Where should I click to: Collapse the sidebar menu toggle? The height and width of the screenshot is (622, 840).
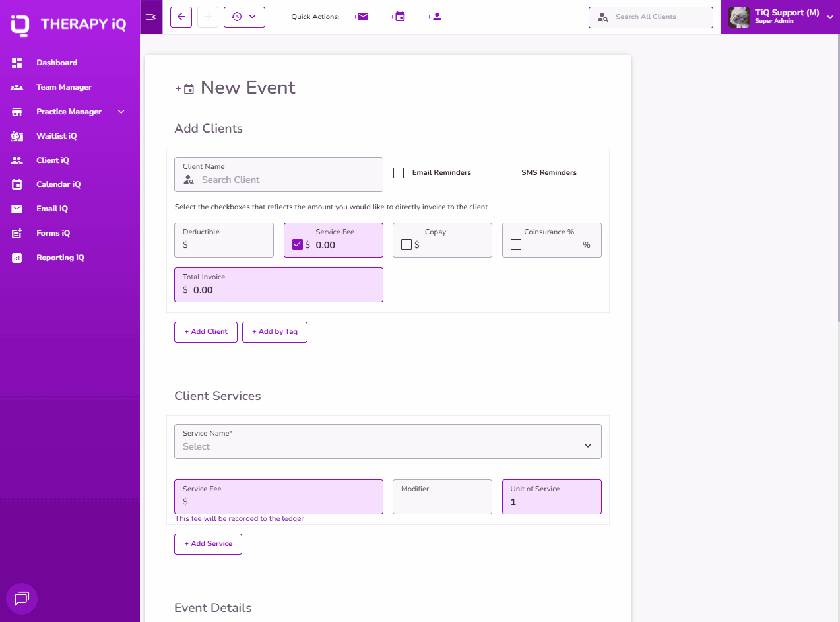pyautogui.click(x=151, y=17)
